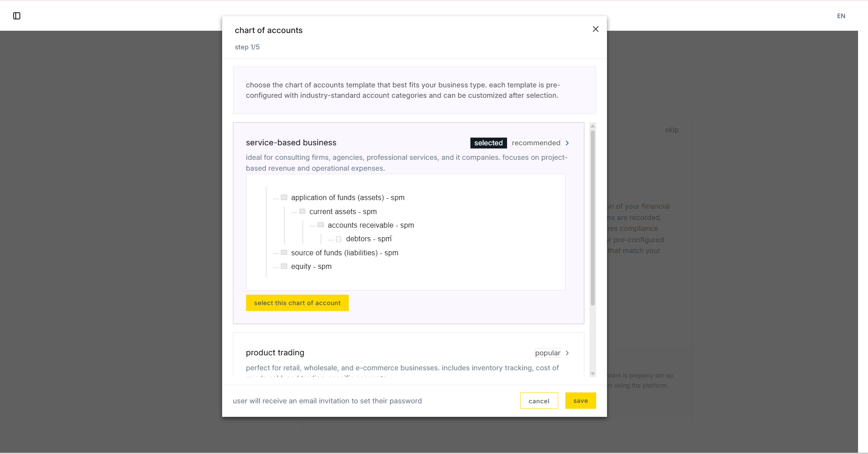Check the accounts receivable - spm checkbox
The width and height of the screenshot is (868, 454).
tap(321, 225)
